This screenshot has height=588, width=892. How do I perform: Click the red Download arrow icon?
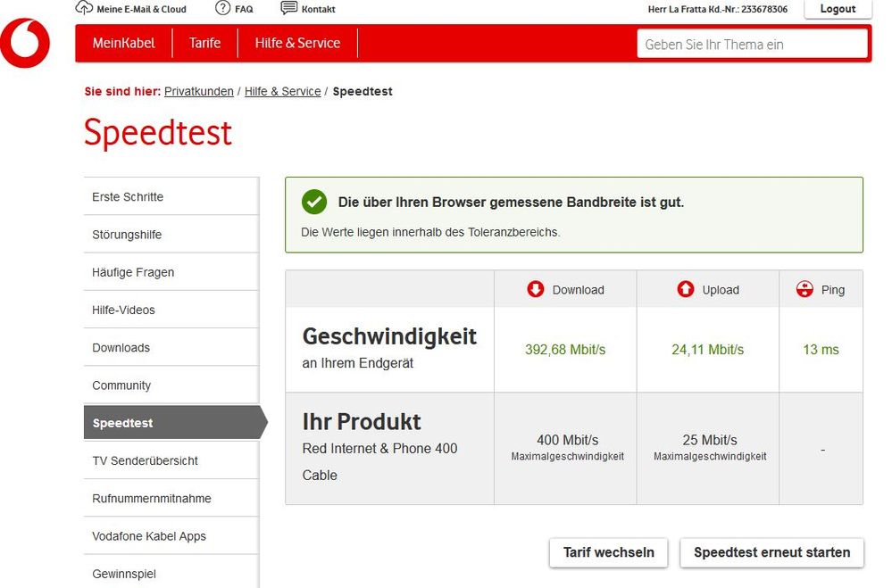pyautogui.click(x=535, y=289)
